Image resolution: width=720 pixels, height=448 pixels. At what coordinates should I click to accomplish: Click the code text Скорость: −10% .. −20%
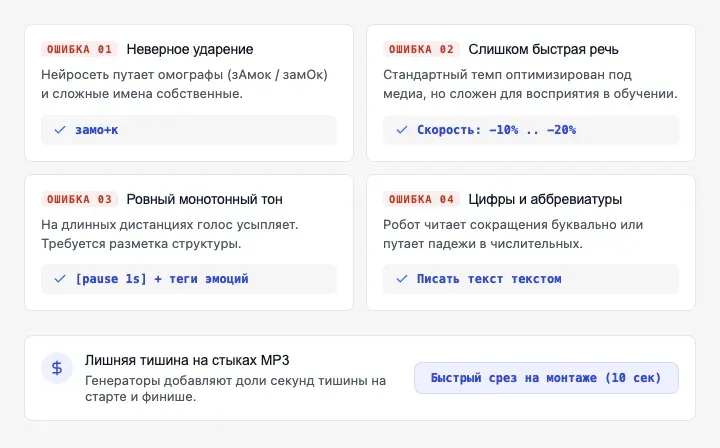[496, 130]
